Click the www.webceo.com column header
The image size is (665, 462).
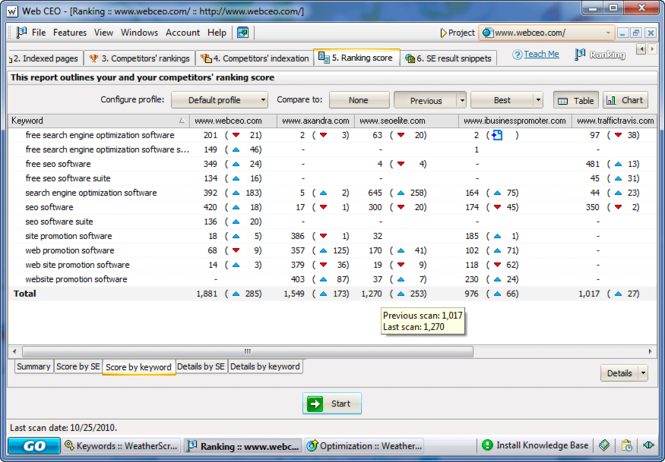pos(233,121)
